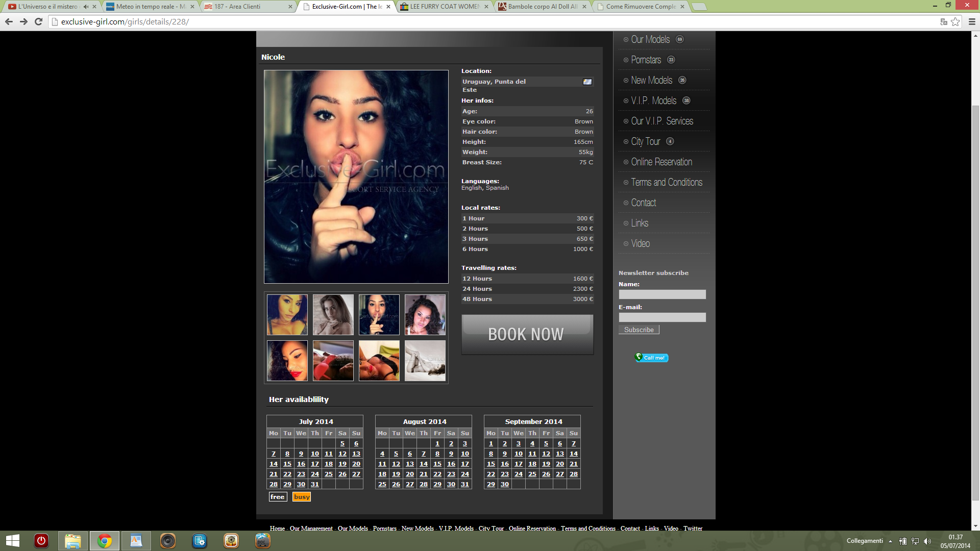Screen dimensions: 980x551
Task: Open the Online Reservation sidebar link
Action: pyautogui.click(x=661, y=162)
